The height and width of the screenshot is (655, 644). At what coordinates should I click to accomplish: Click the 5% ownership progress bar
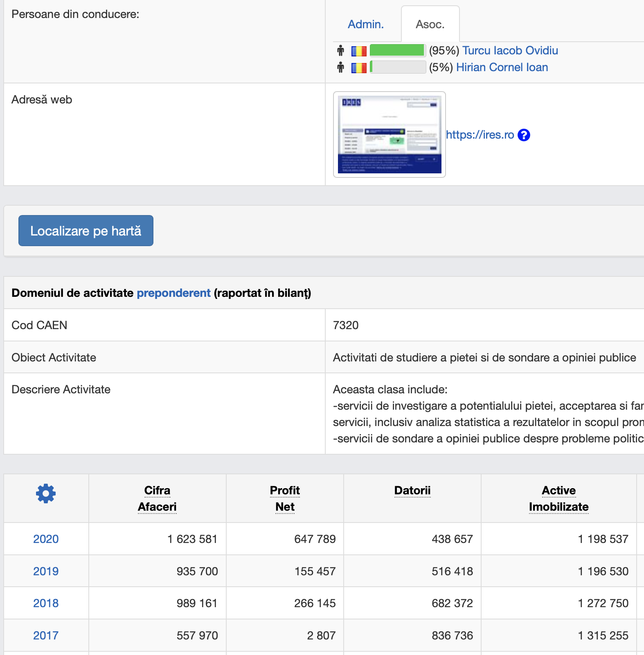397,67
